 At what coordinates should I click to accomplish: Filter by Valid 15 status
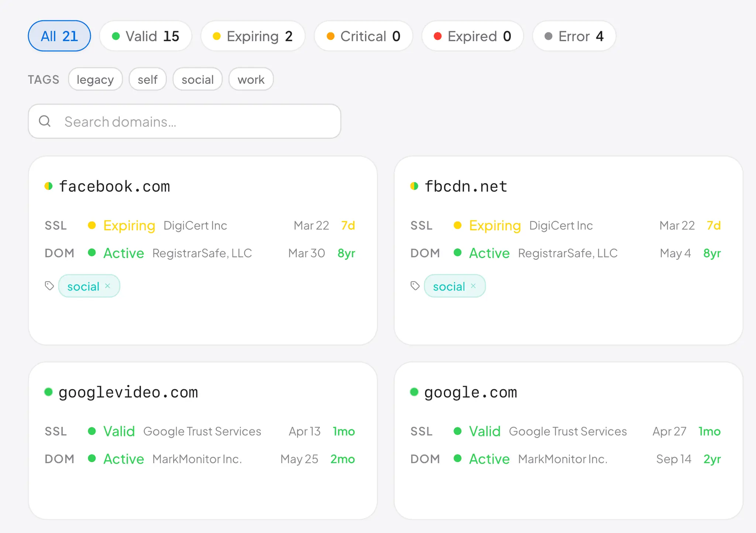click(x=145, y=36)
